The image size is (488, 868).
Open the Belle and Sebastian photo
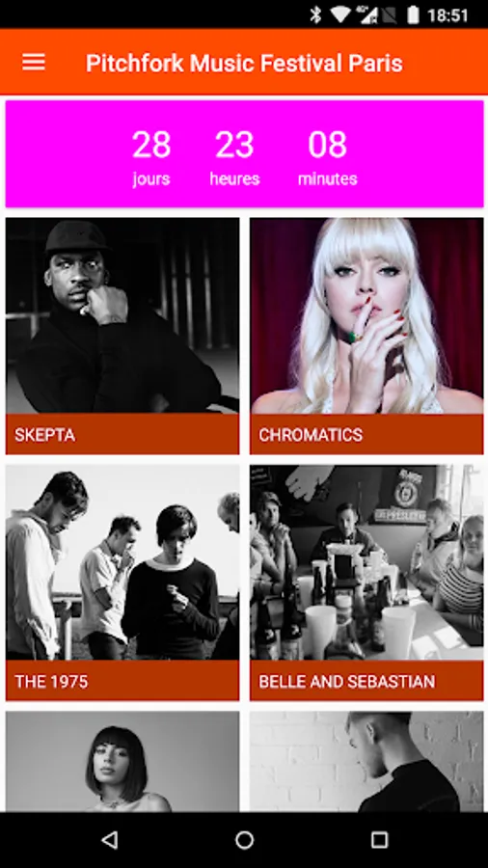coord(366,562)
